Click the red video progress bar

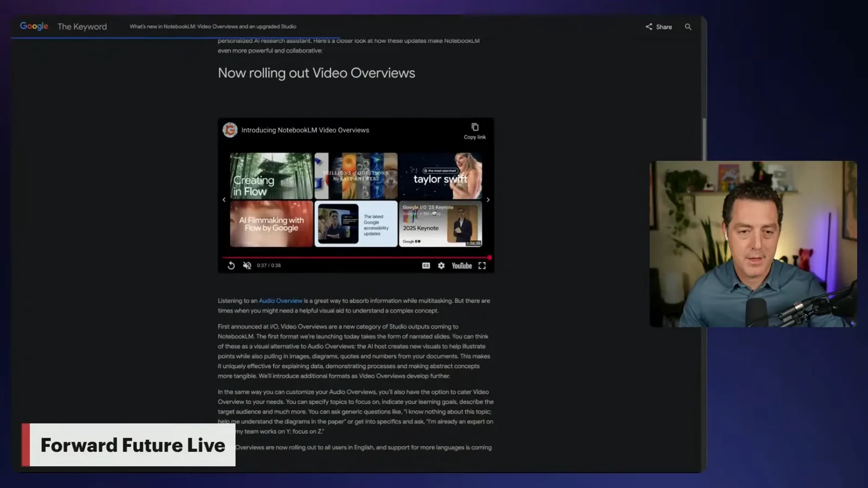356,258
